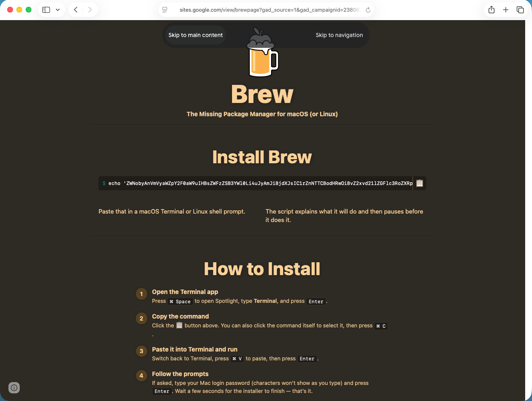Click 'The script explains what it will do' text
The height and width of the screenshot is (401, 532).
(x=344, y=216)
